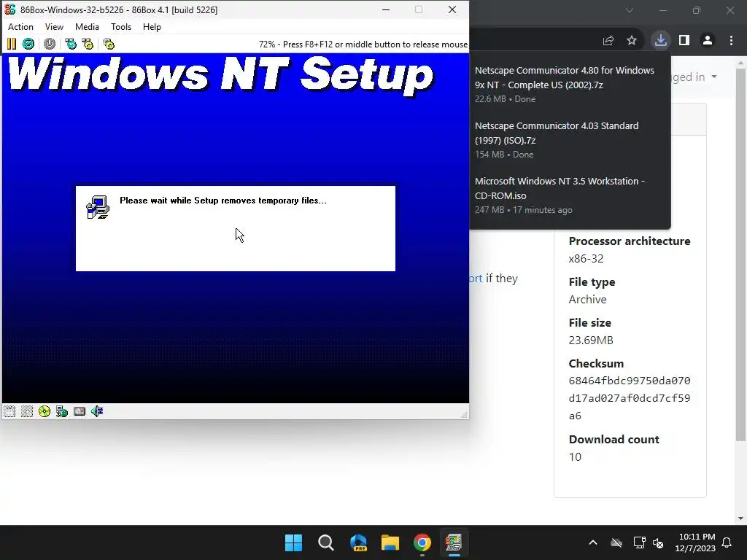Switch to Chrome from taskbar
The image size is (747, 560).
pos(422,542)
